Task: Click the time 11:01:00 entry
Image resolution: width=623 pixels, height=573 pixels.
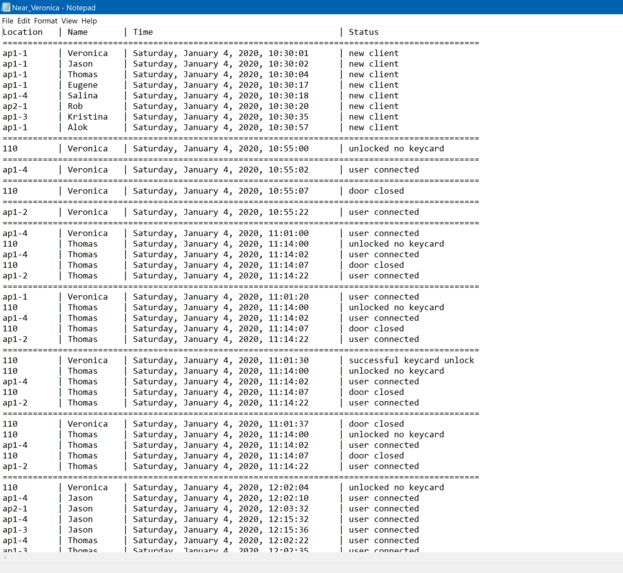Action: pyautogui.click(x=288, y=233)
